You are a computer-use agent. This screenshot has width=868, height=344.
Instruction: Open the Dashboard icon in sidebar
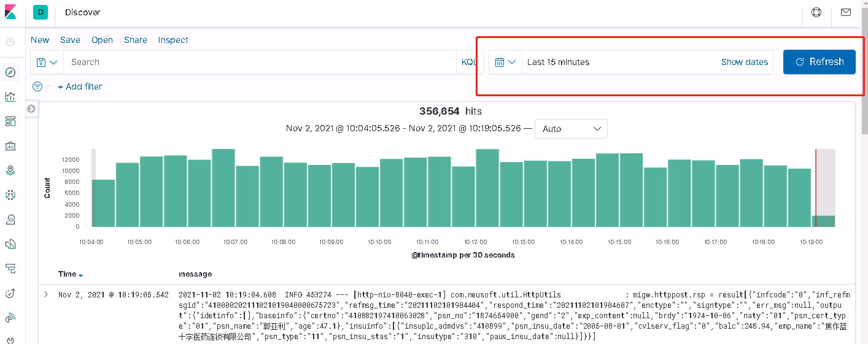(10, 121)
